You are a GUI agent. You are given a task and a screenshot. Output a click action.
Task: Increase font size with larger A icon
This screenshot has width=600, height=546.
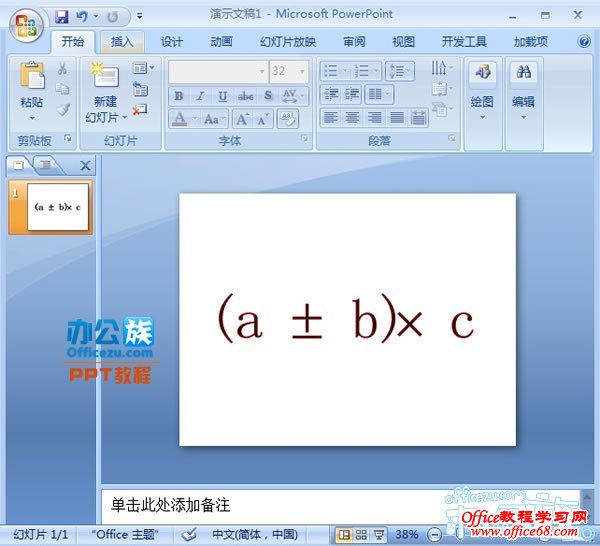[x=243, y=119]
